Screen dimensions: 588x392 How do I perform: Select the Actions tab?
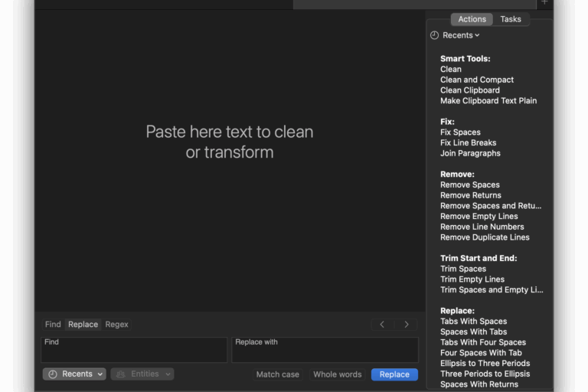click(x=472, y=19)
